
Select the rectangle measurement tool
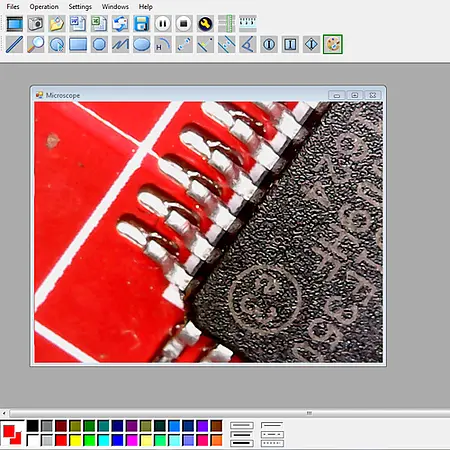78,44
